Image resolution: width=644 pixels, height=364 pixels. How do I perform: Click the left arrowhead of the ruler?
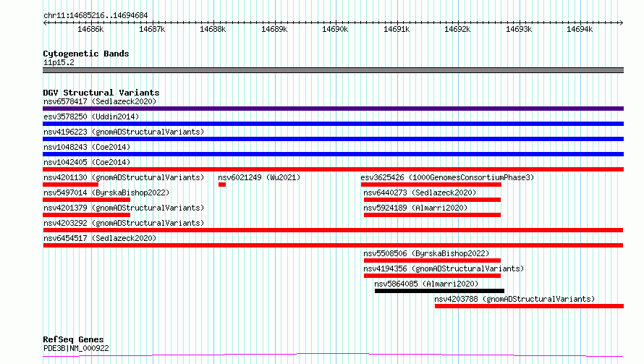(x=45, y=22)
